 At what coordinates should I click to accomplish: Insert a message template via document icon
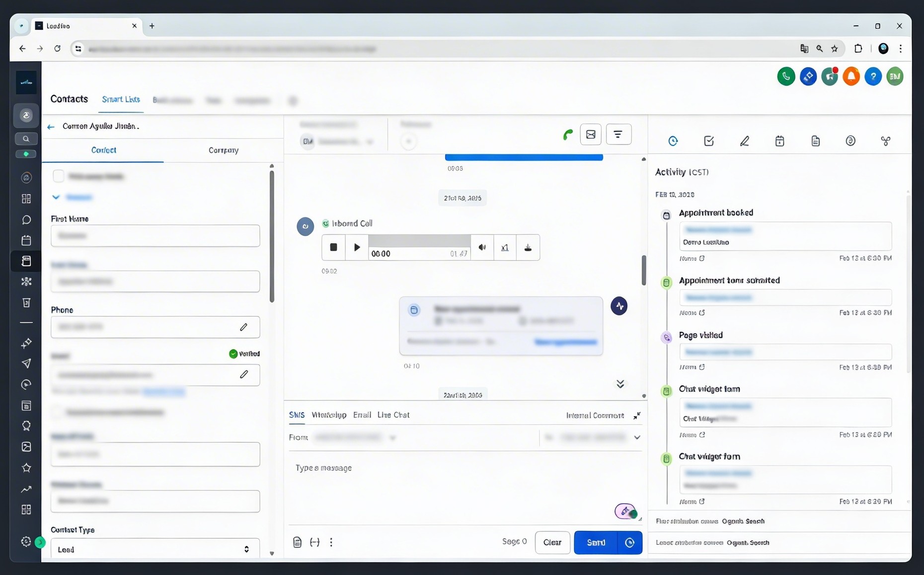point(297,542)
